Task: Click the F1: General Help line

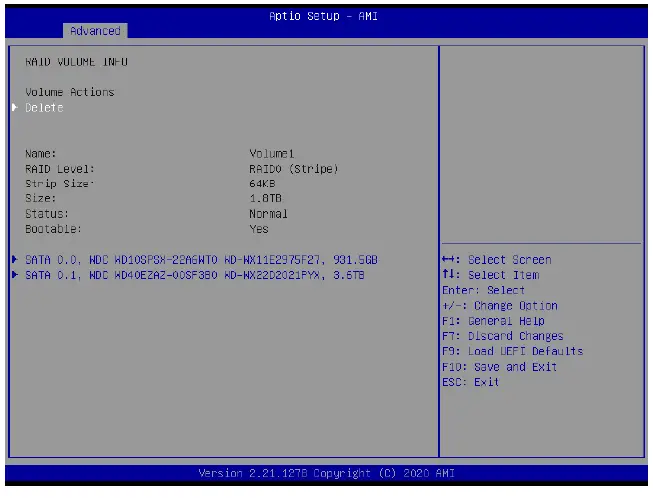Action: 493,321
